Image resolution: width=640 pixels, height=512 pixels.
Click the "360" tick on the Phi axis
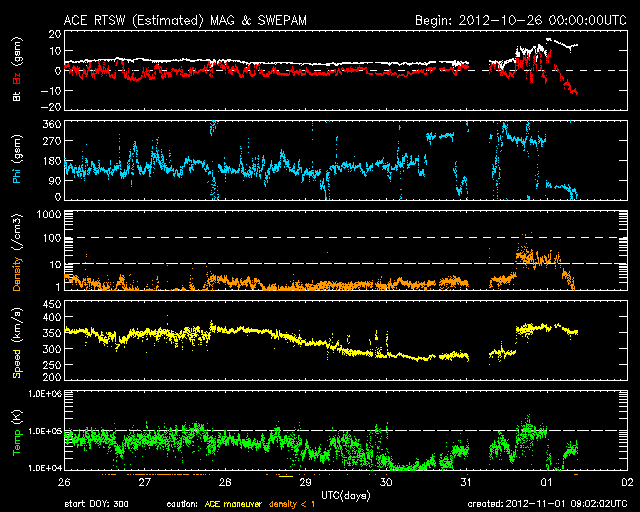pos(52,124)
